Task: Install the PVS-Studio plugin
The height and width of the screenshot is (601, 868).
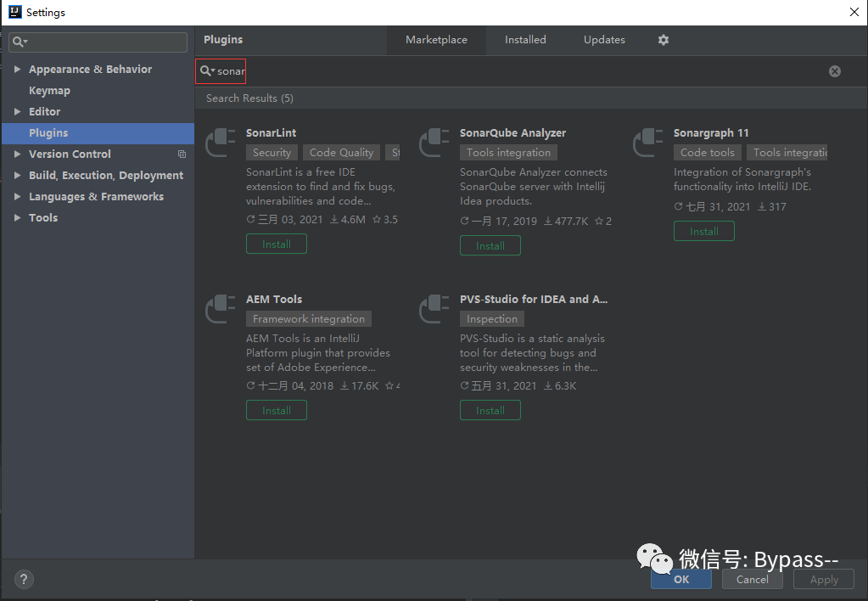Action: pos(490,411)
